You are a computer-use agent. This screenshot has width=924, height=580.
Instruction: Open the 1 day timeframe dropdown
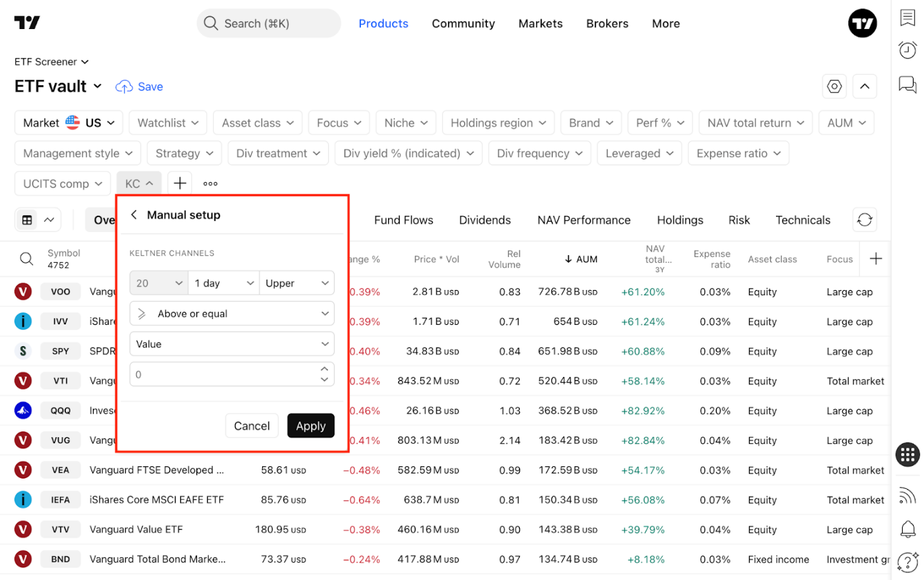pyautogui.click(x=223, y=283)
